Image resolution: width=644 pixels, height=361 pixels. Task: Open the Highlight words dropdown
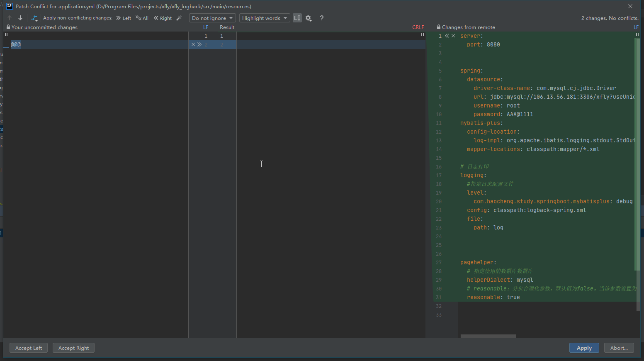(264, 18)
